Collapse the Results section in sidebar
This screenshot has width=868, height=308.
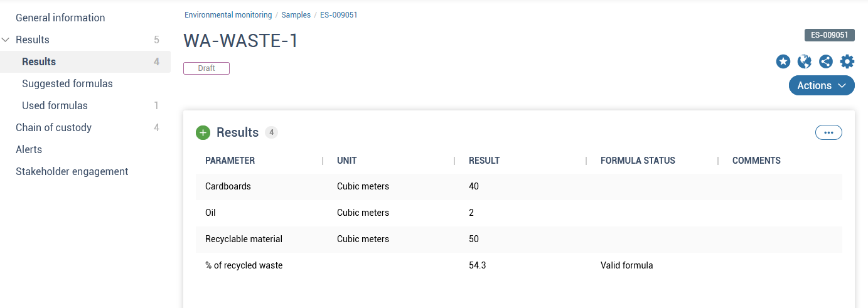(6, 40)
